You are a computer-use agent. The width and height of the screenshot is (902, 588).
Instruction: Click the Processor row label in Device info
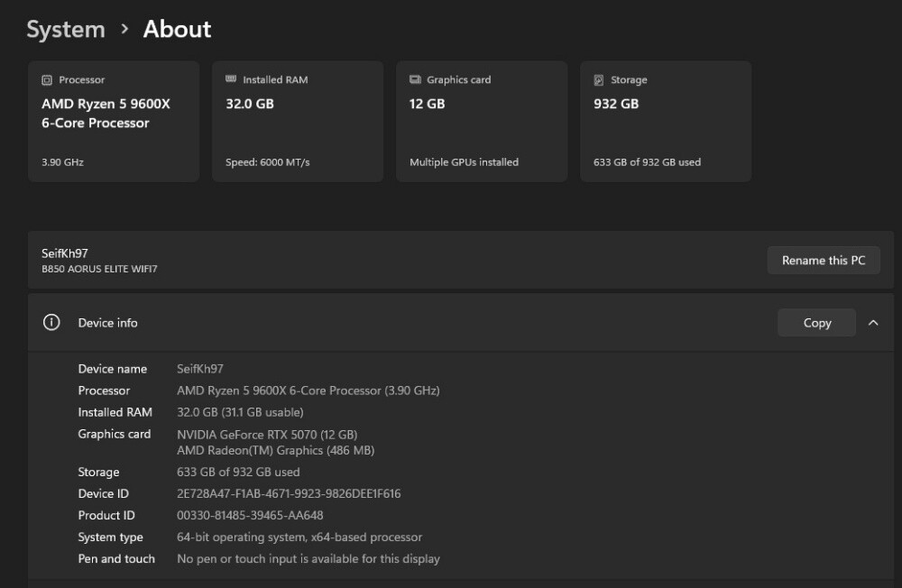pos(104,390)
